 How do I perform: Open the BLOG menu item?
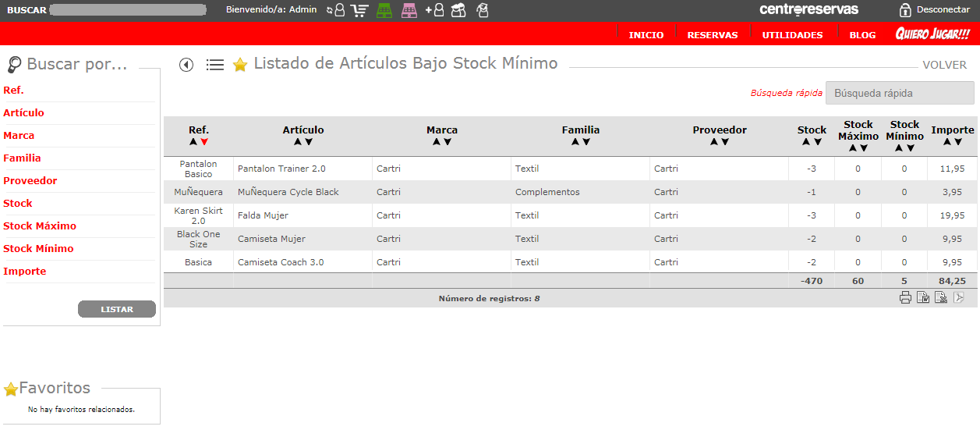862,35
